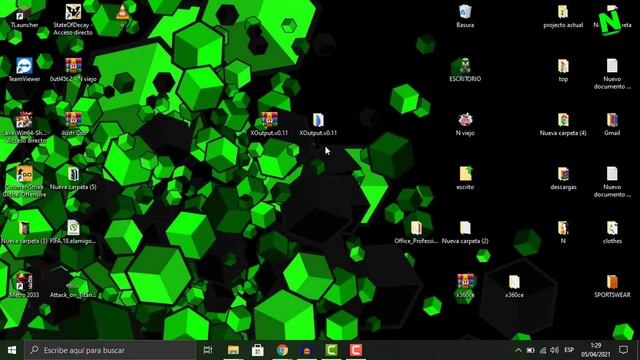Screen dimensions: 640x360
Task: Open the Windows Start menu
Action: coord(11,350)
